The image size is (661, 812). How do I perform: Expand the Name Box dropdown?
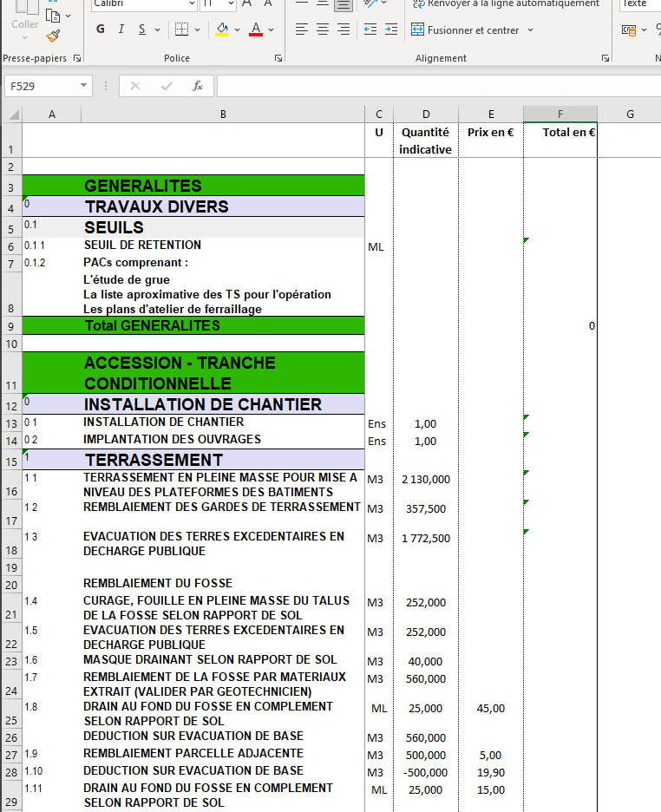(x=83, y=85)
